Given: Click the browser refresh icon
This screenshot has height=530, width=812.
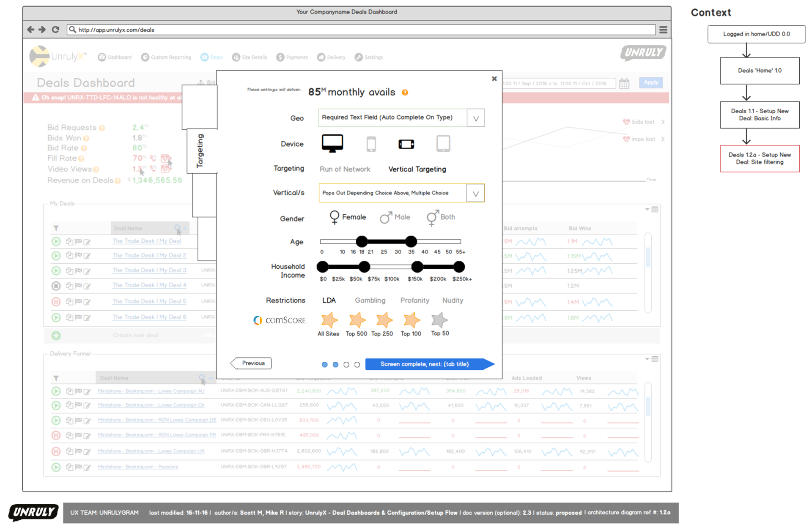Looking at the screenshot, I should (55, 30).
